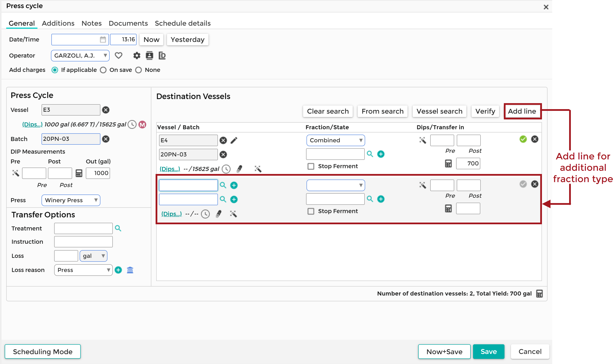
Task: Select None for Add charges
Action: [139, 70]
